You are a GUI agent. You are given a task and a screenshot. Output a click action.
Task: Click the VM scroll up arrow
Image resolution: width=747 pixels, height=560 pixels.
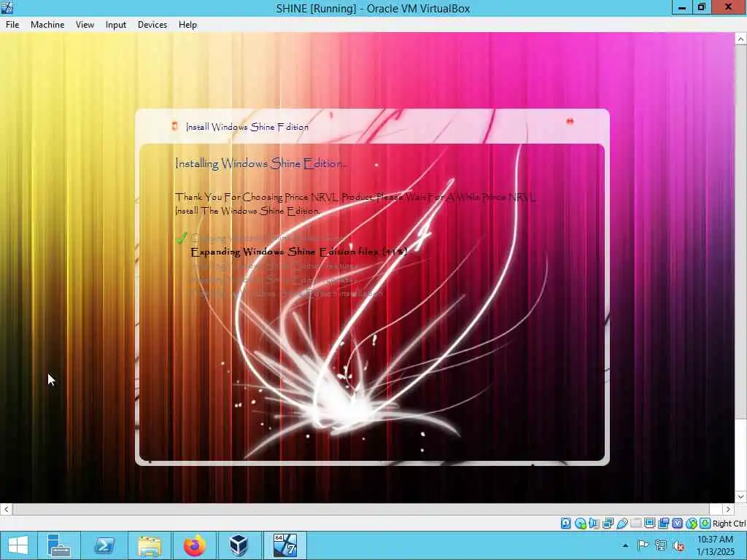point(740,39)
